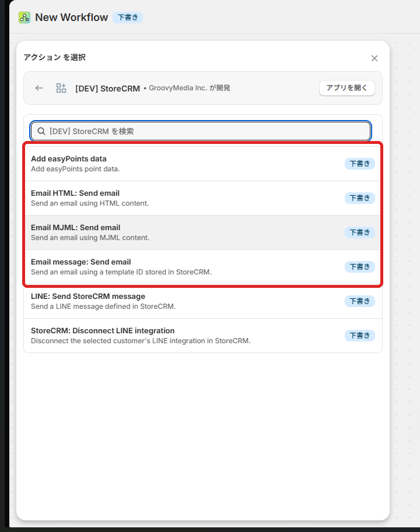Select LINE: Send StoreCRM message action
Image resolution: width=420 pixels, height=532 pixels.
(x=203, y=301)
